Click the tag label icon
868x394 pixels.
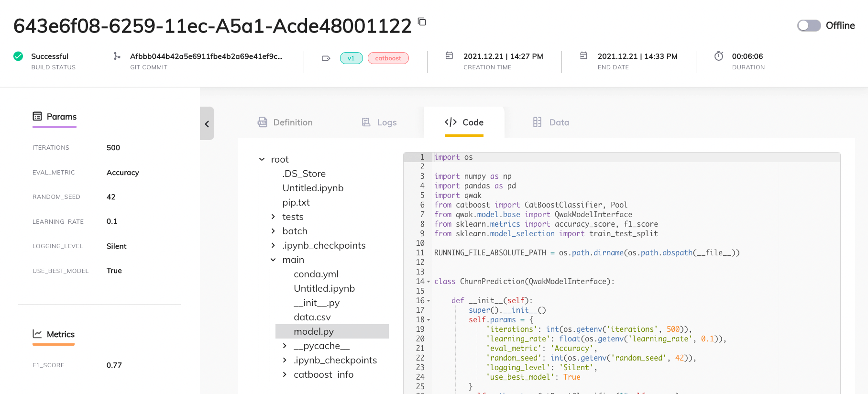click(326, 58)
